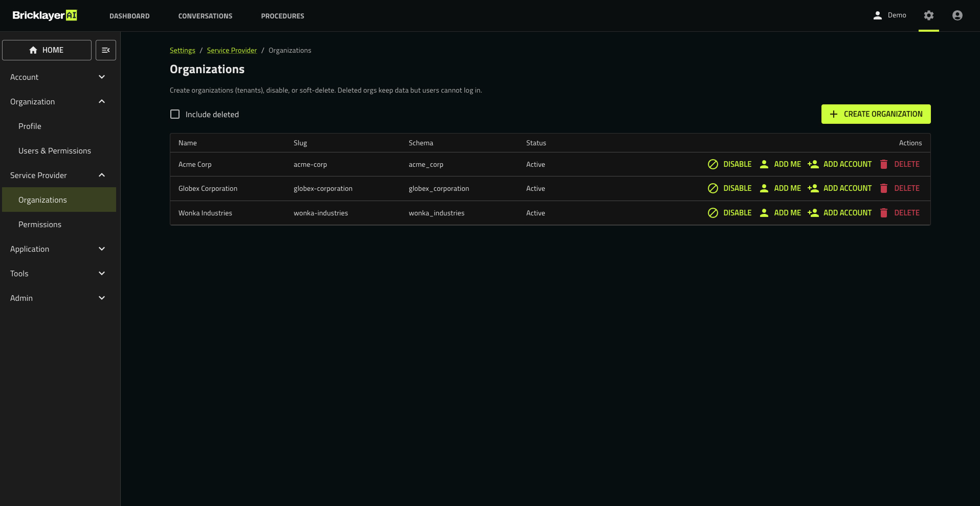Screen dimensions: 980x506
Task: Click the trash icon for Globex Corporation
Action: (883, 188)
